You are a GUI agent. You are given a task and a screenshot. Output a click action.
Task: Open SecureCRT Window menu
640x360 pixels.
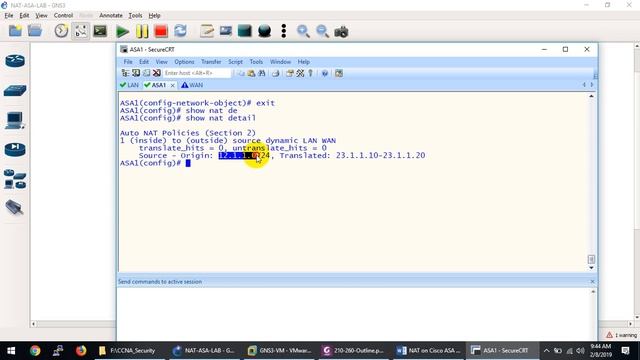pos(280,62)
